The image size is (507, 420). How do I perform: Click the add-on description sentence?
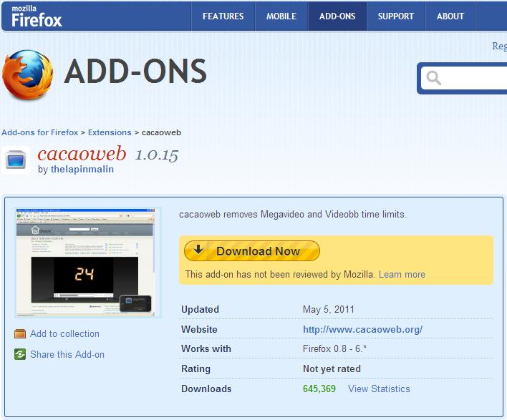click(293, 214)
